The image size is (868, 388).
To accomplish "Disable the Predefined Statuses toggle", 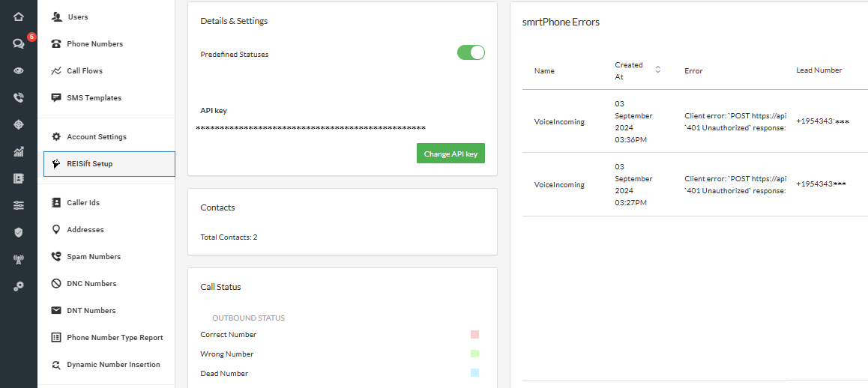I will coord(471,52).
